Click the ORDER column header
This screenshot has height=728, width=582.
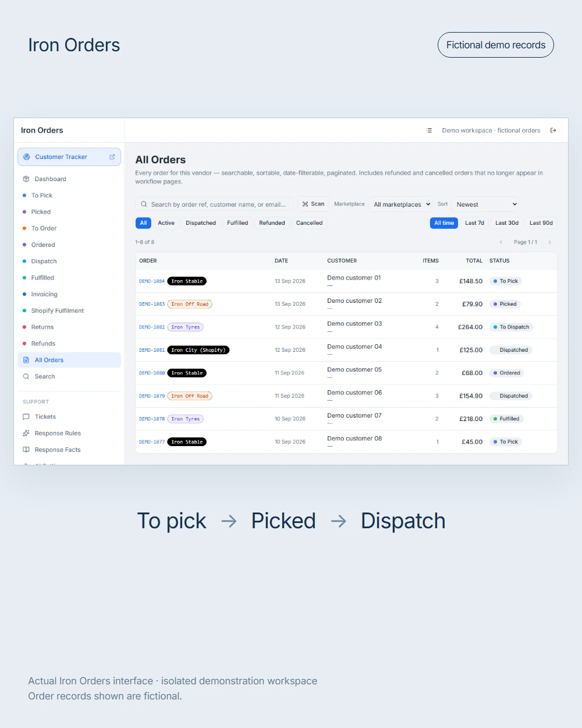[148, 261]
